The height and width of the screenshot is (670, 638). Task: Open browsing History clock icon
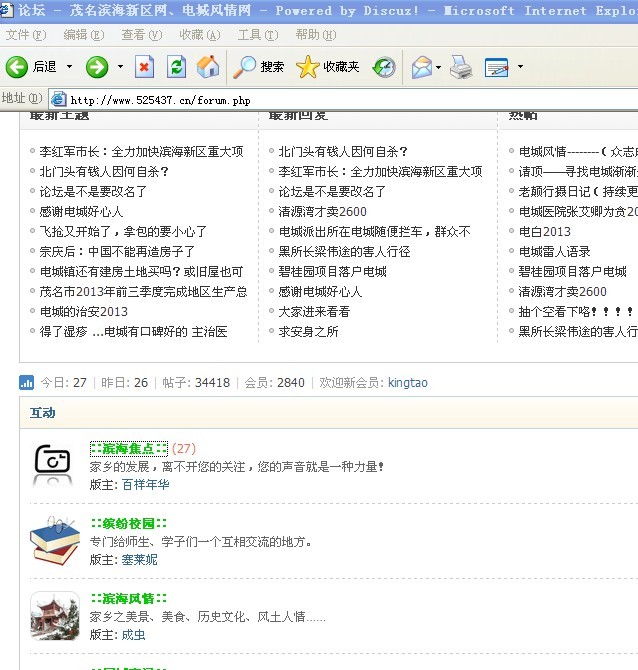coord(384,67)
